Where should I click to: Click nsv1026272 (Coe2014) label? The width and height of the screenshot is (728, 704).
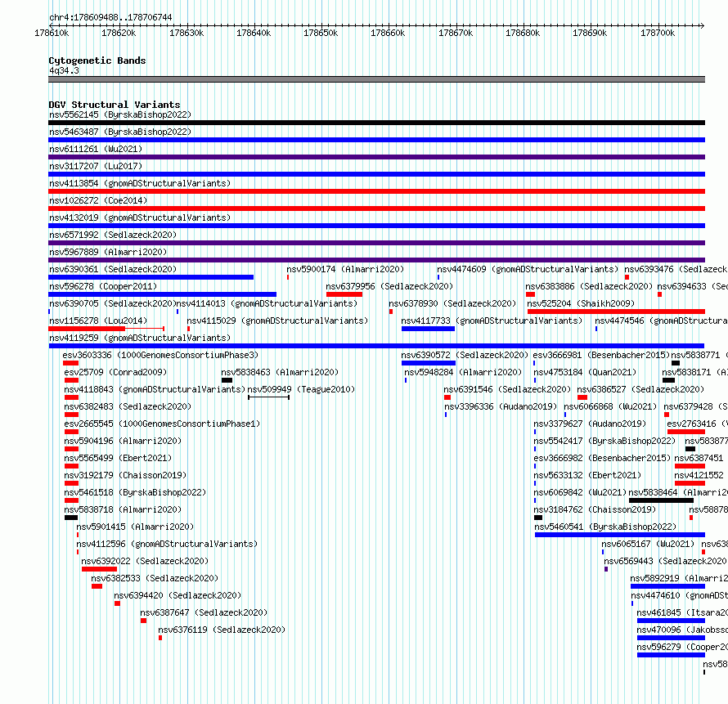click(x=98, y=200)
